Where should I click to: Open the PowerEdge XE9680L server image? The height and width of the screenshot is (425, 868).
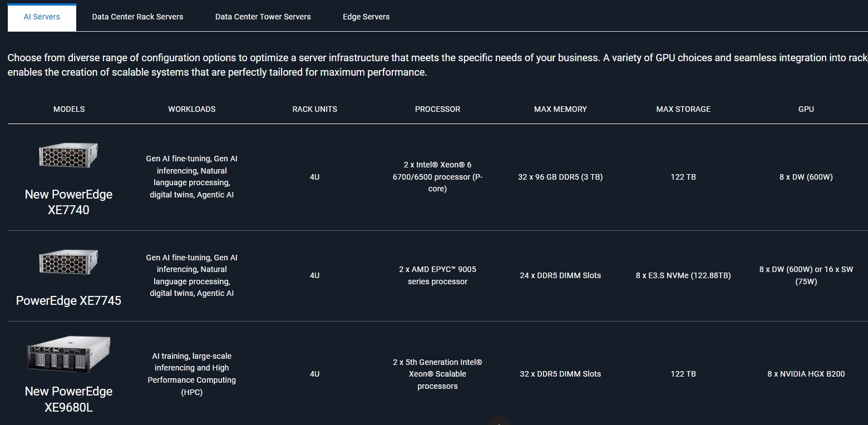68,354
